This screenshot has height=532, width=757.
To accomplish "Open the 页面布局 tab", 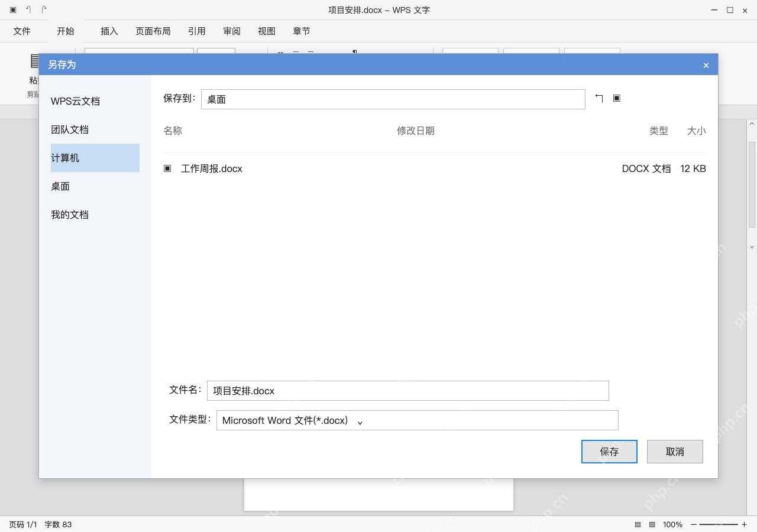I will [153, 31].
